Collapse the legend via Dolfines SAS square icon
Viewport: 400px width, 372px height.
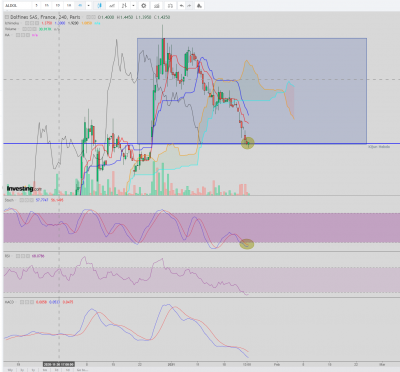click(x=7, y=17)
